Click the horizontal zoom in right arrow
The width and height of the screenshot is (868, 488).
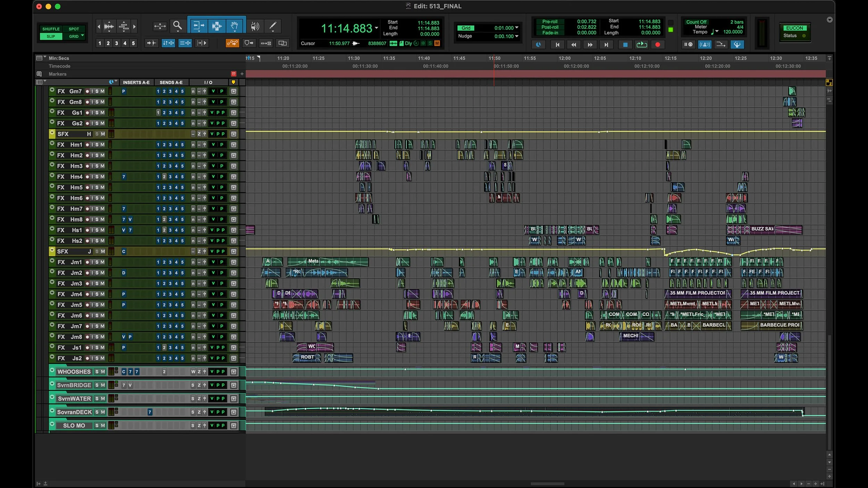pos(134,26)
